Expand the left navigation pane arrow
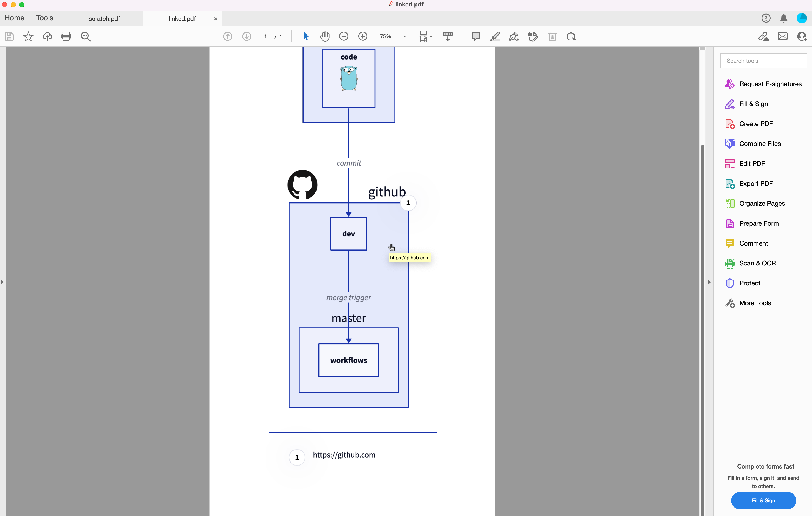The image size is (812, 516). tap(2, 282)
